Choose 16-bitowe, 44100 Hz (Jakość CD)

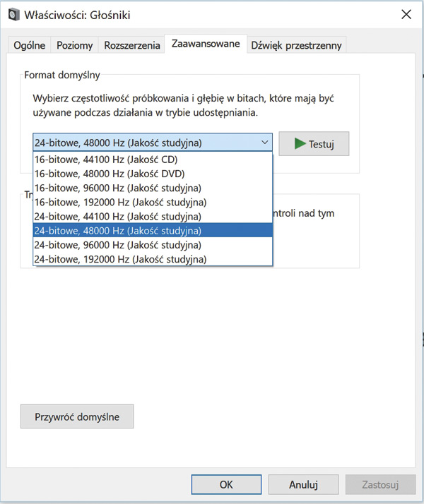coord(153,160)
